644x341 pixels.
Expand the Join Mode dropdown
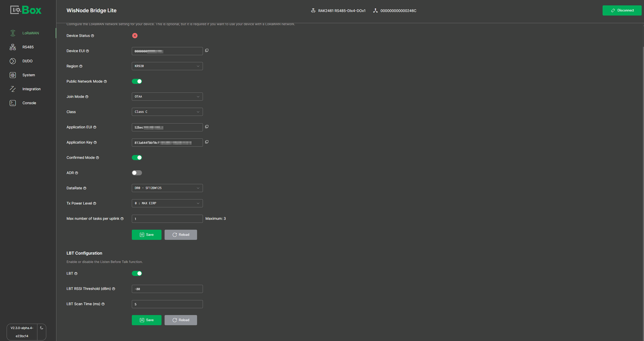[x=167, y=97]
